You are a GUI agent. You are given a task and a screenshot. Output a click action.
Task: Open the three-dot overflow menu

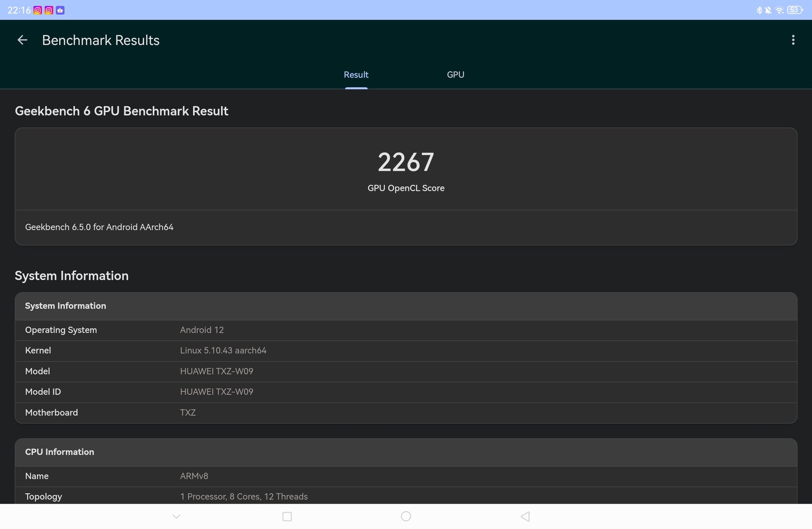[793, 40]
